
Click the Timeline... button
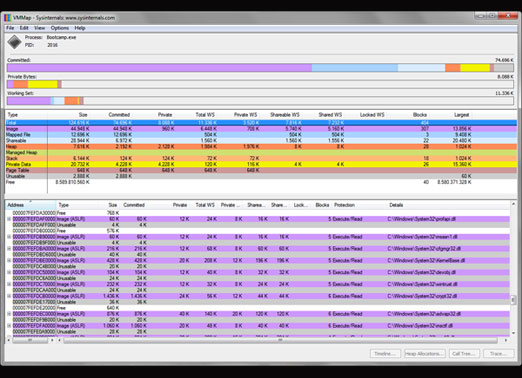[x=385, y=354]
